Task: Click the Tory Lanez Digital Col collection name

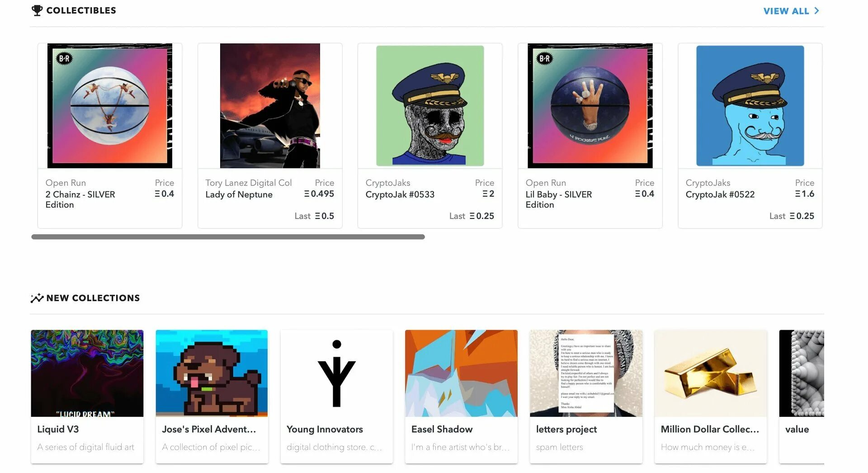Action: [248, 183]
